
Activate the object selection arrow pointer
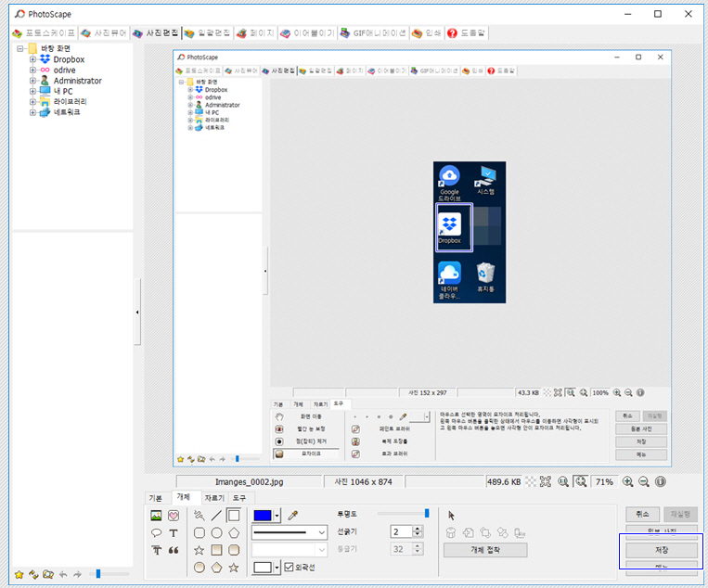coord(451,516)
